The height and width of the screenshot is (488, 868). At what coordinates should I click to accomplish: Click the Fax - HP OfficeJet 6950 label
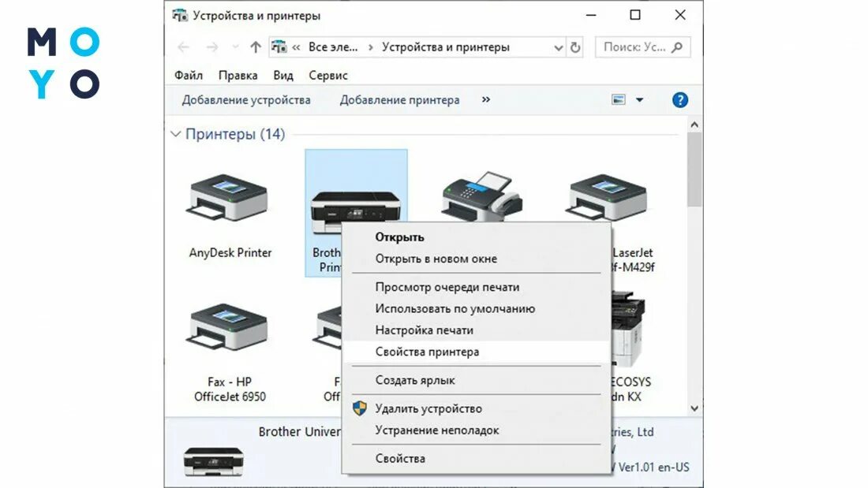229,389
